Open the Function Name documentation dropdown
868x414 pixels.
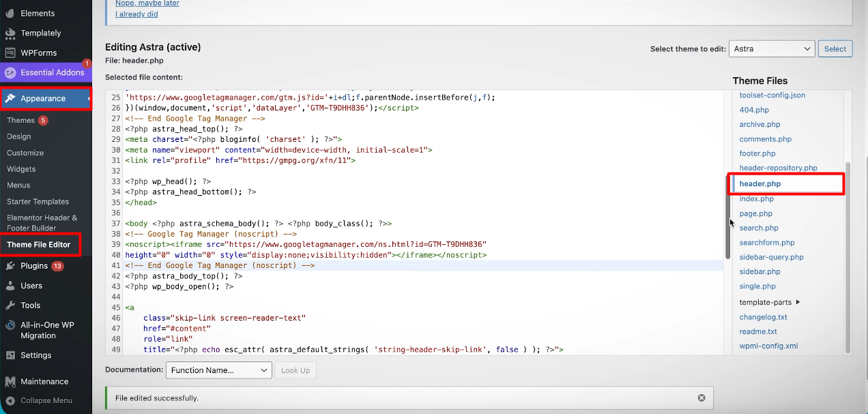pyautogui.click(x=218, y=370)
